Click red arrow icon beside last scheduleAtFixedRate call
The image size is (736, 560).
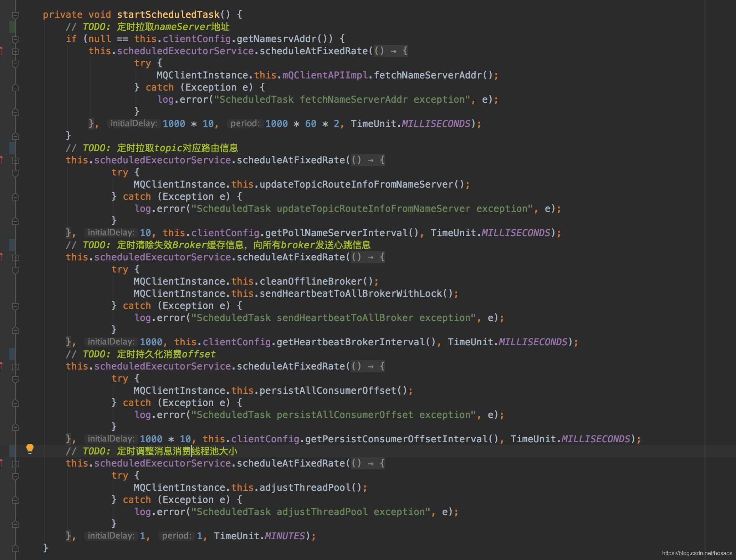coord(2,463)
